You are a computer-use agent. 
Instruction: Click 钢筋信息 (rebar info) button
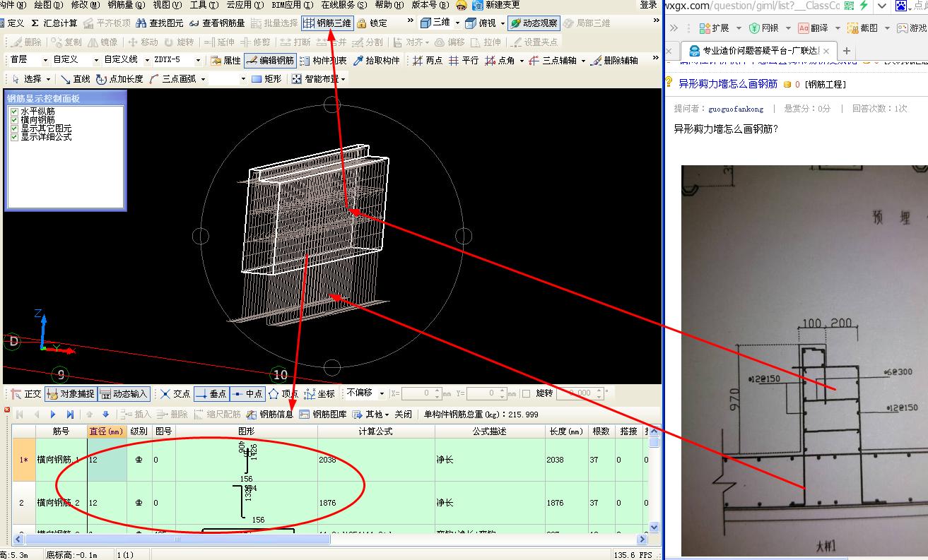(269, 414)
